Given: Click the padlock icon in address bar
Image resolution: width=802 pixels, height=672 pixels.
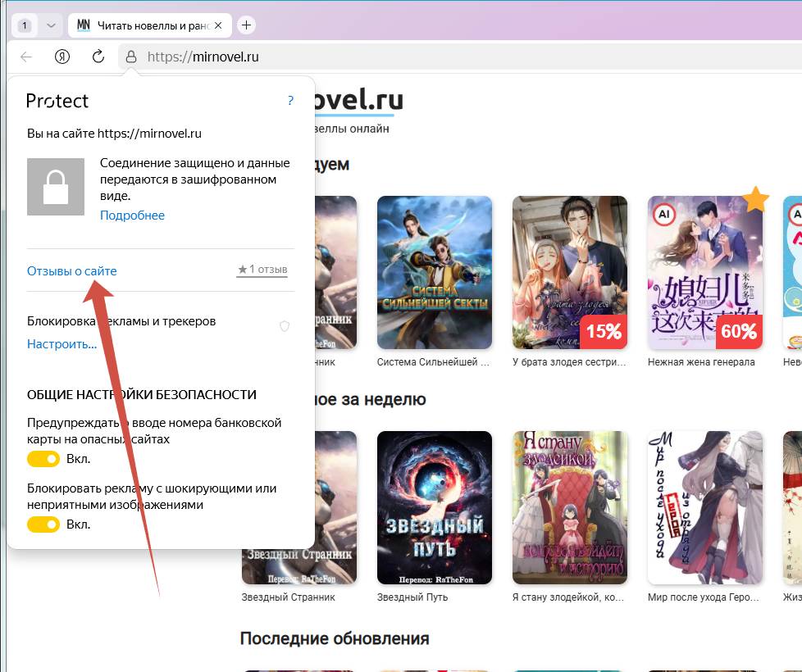Looking at the screenshot, I should point(131,57).
